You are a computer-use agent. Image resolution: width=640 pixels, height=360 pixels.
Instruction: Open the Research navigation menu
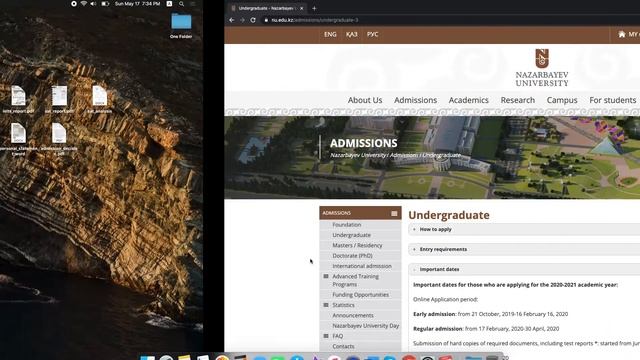[x=518, y=100]
